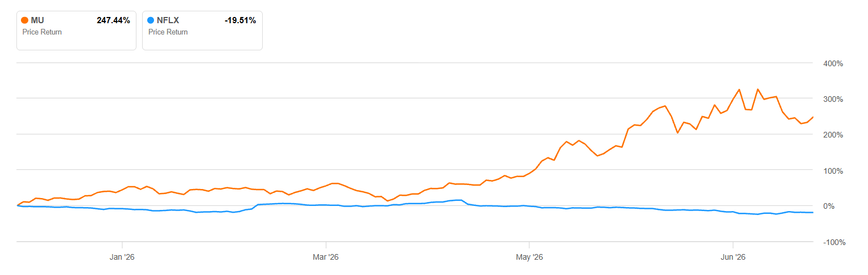
Task: Click the blue NFLX line's end point
Action: tap(813, 213)
